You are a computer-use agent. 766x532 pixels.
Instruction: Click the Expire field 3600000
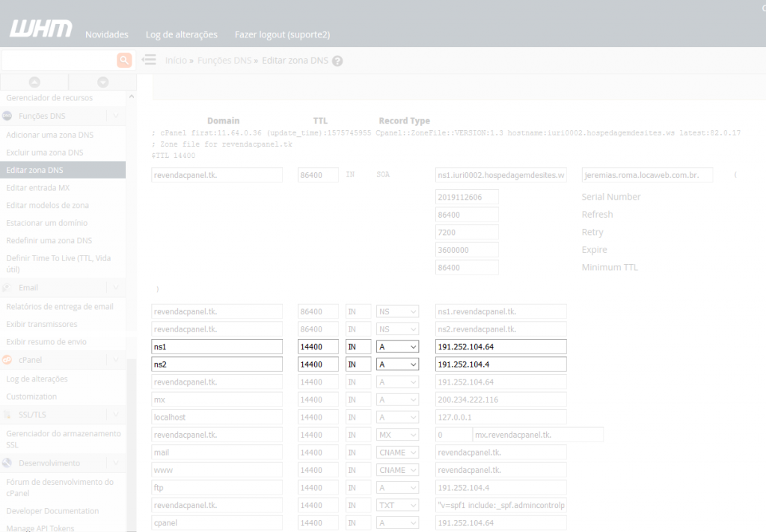(467, 250)
